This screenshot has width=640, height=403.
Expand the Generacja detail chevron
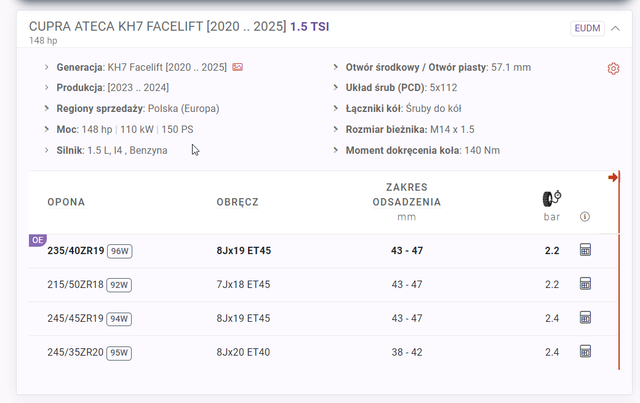[47, 67]
